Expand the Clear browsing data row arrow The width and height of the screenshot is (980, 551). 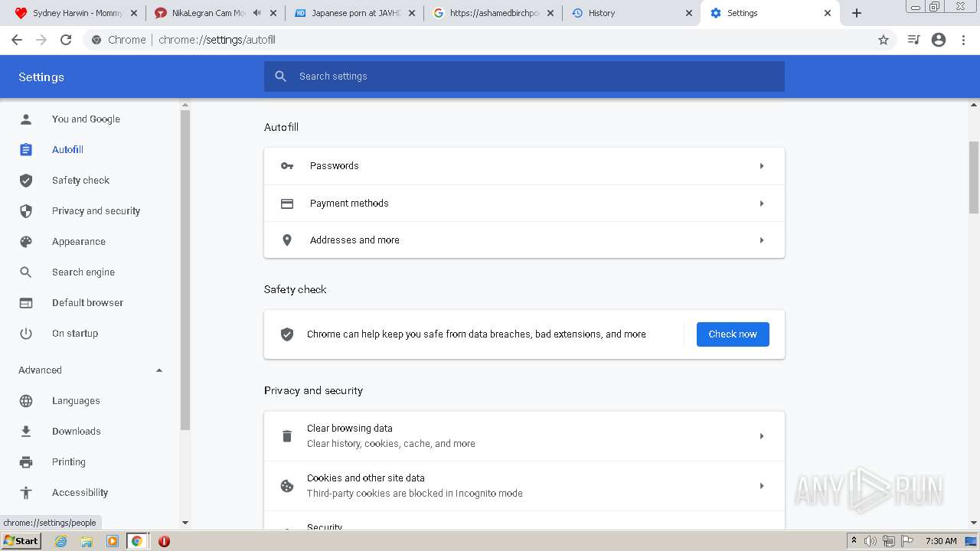(x=762, y=436)
